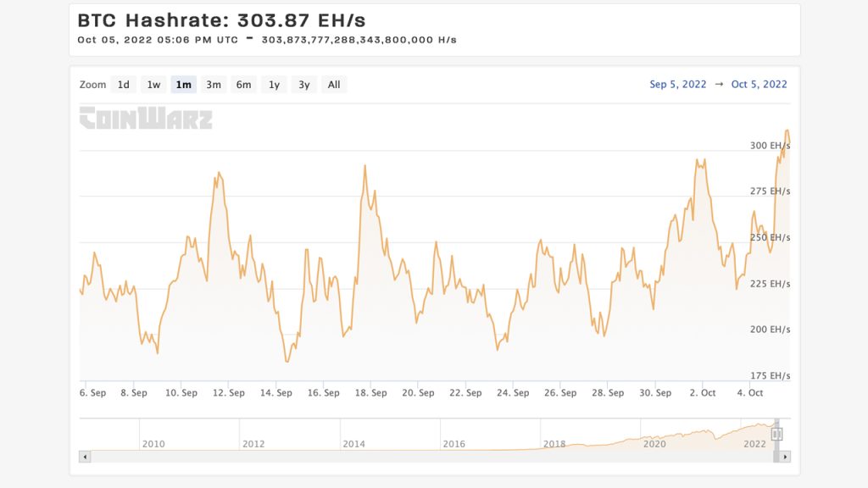
Task: Click the 28. Sep axis label
Action: 608,393
